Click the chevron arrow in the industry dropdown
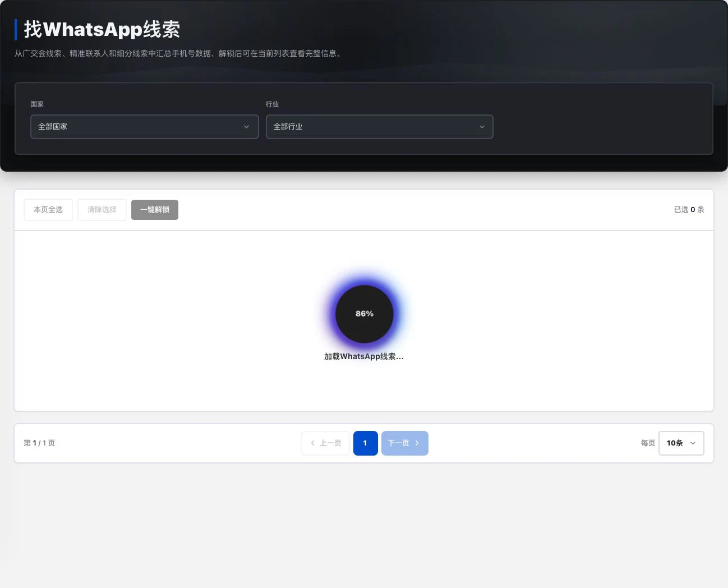Screen dimensions: 728x588 coord(481,127)
